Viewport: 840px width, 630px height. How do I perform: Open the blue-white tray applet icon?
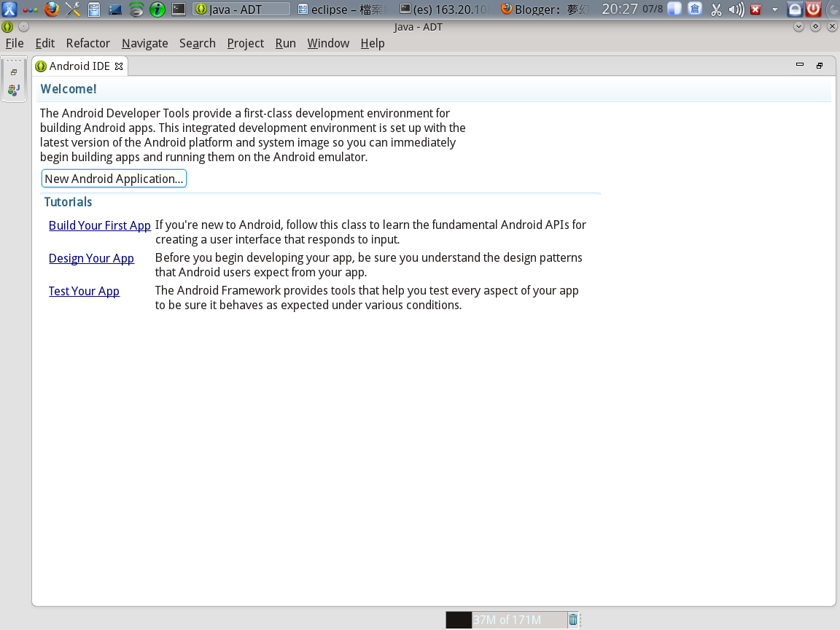pos(674,9)
